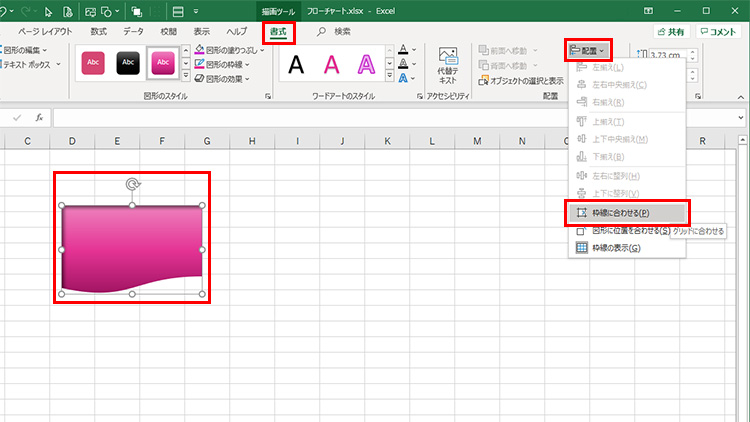The width and height of the screenshot is (750, 422).
Task: Choose the pink Abc shape style swatch
Action: [162, 64]
